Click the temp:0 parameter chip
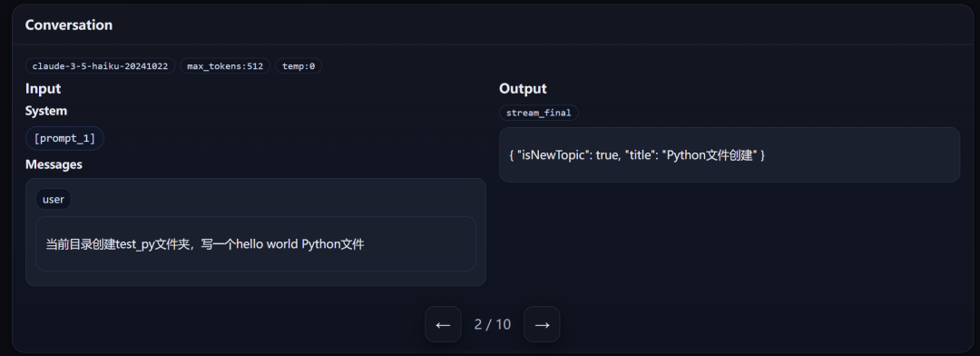This screenshot has height=356, width=980. (x=299, y=65)
